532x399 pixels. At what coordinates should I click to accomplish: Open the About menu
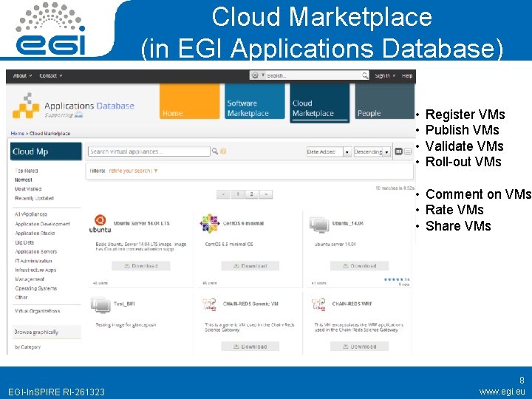click(x=22, y=75)
